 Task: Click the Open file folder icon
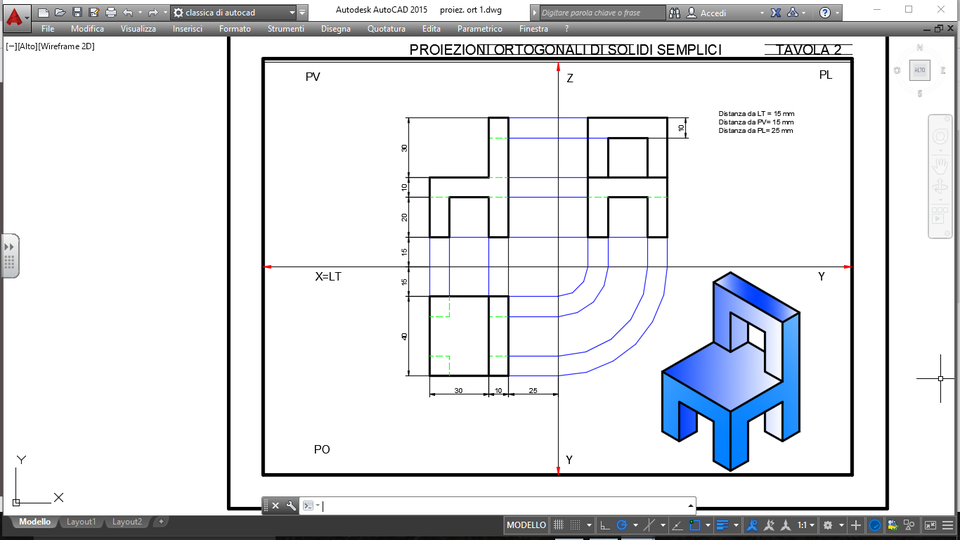point(60,12)
